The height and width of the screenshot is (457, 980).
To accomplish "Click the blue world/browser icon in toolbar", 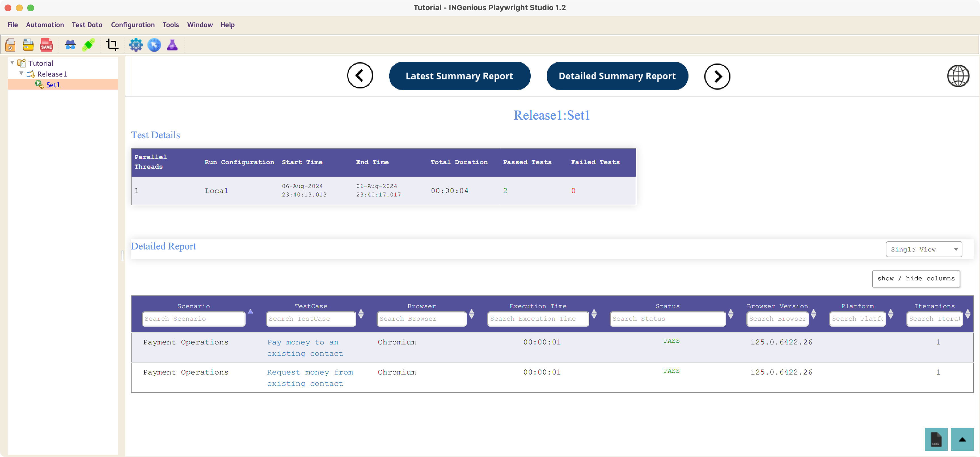I will pyautogui.click(x=154, y=45).
